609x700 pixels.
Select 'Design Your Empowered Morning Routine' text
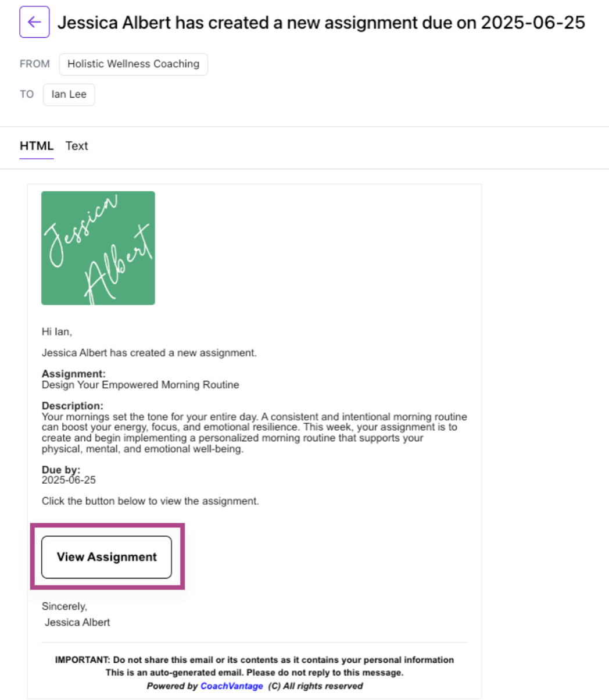pos(141,385)
